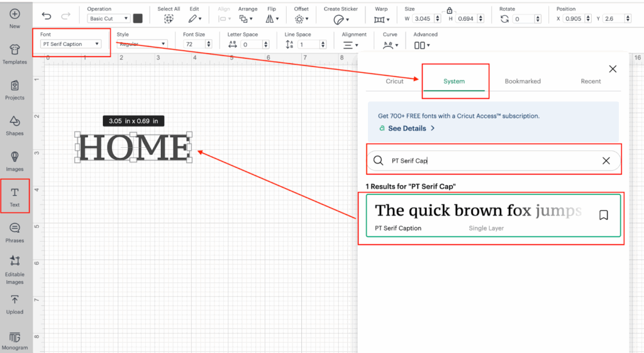644x353 pixels.
Task: Switch to the Cricut fonts tab
Action: 394,81
